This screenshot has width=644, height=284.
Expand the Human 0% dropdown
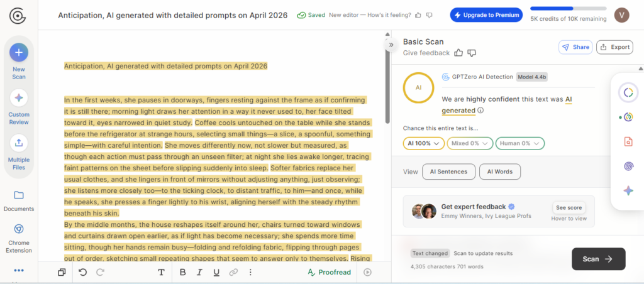pyautogui.click(x=520, y=143)
